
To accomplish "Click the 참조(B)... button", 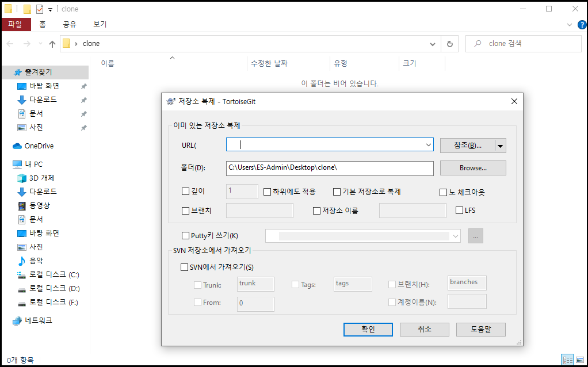I will (x=468, y=146).
